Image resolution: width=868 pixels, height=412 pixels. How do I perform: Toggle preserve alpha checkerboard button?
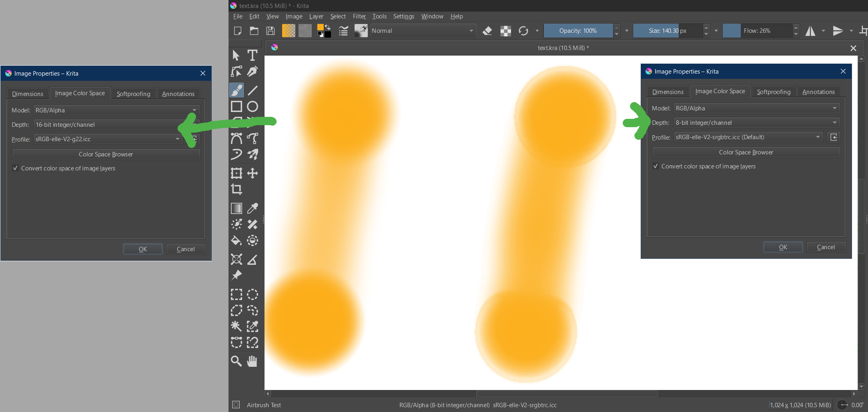coord(505,31)
